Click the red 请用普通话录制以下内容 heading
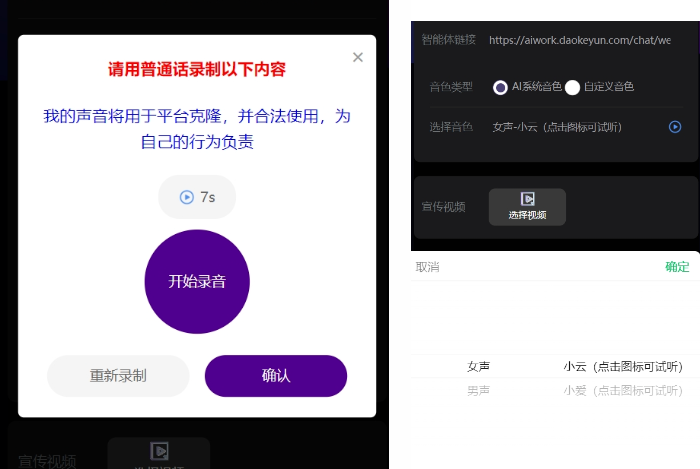 click(197, 70)
